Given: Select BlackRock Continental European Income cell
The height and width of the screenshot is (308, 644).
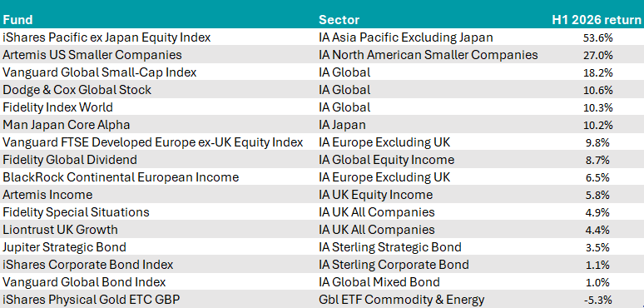Looking at the screenshot, I should coord(121,177).
